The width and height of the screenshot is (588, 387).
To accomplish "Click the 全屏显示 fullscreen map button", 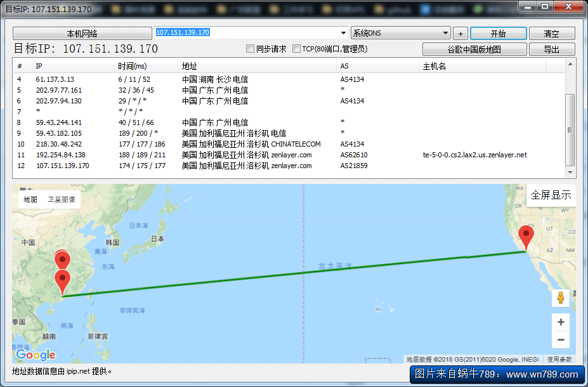I will pyautogui.click(x=551, y=195).
